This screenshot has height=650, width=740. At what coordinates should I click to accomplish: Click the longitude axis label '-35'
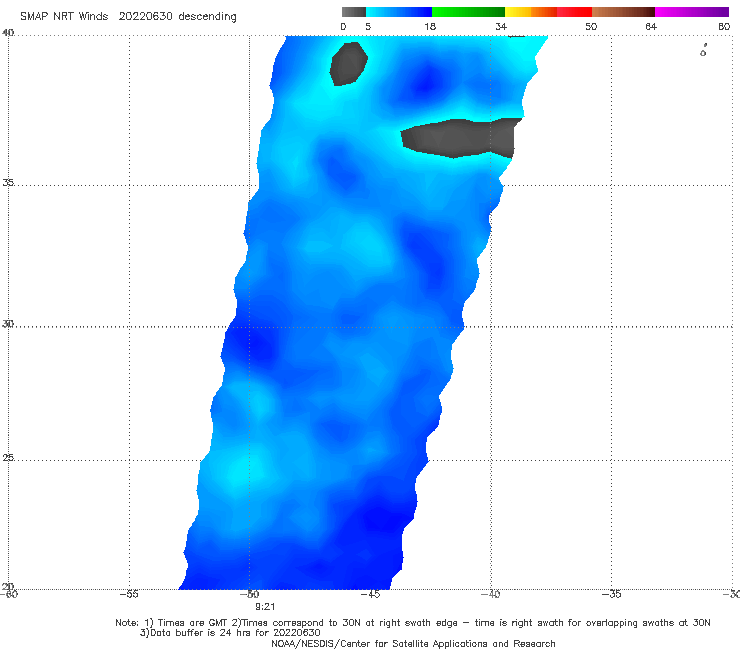coord(611,594)
